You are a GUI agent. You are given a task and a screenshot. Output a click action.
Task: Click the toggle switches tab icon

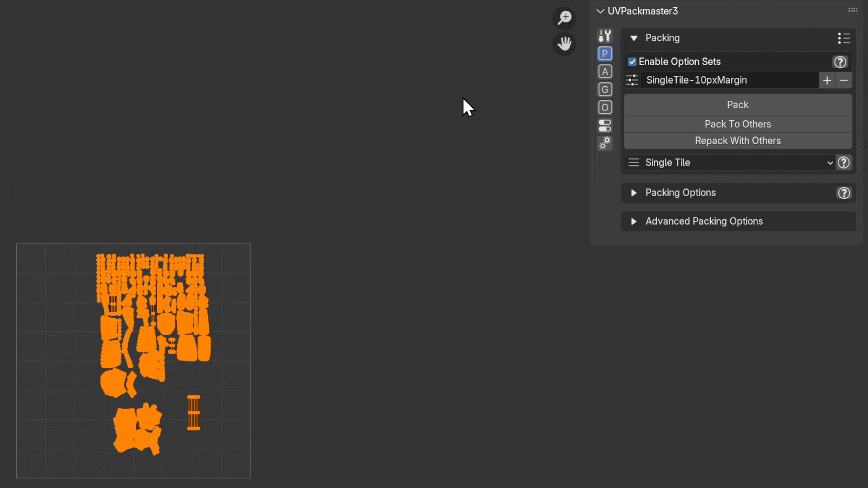pos(605,126)
